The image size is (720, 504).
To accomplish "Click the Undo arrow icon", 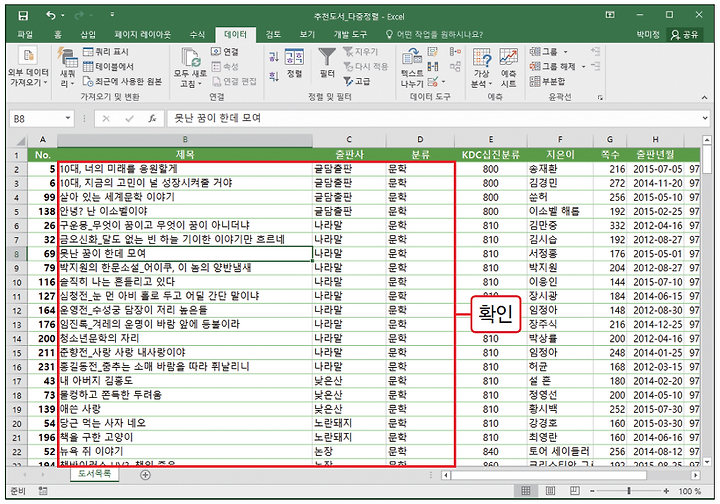I will [51, 16].
